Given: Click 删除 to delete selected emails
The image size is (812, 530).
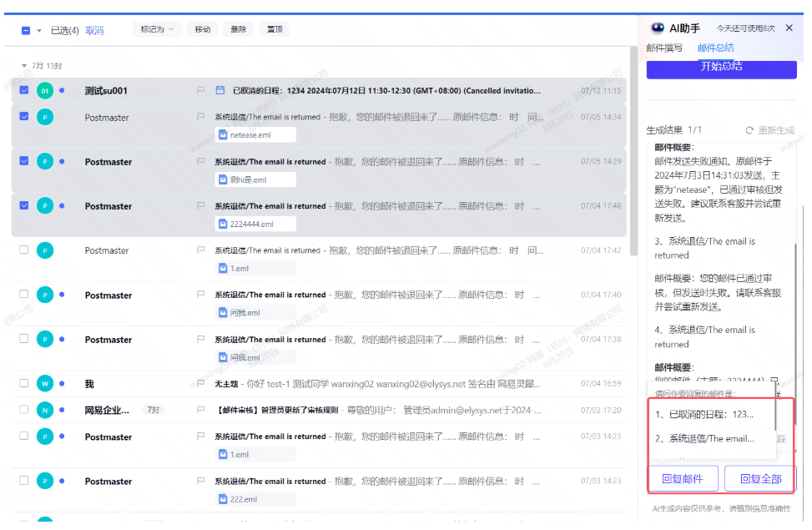Looking at the screenshot, I should pos(238,29).
